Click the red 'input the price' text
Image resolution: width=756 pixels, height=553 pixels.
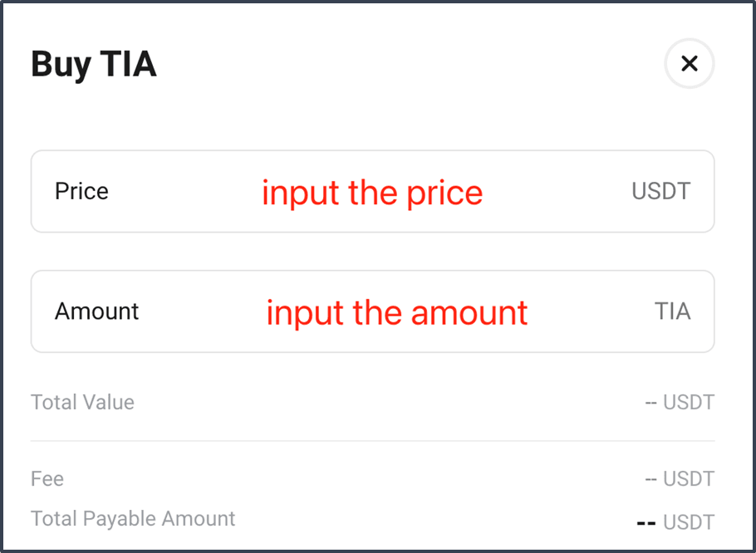(x=372, y=193)
